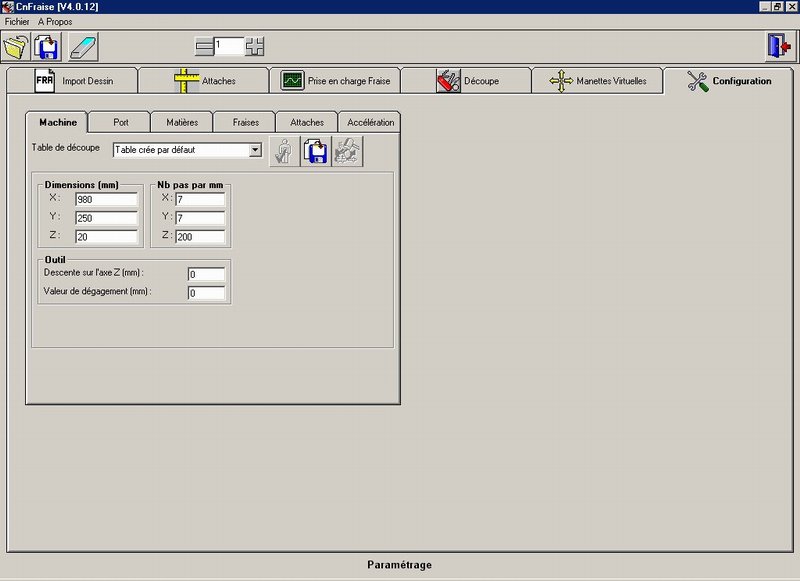Click the Dimensions Z field showing 20

[x=106, y=237]
